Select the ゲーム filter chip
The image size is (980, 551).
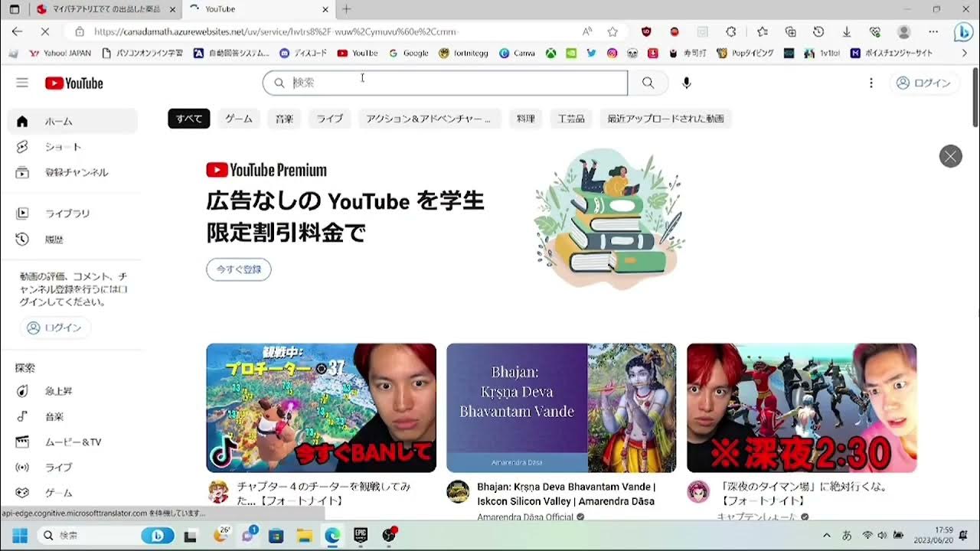pos(239,119)
